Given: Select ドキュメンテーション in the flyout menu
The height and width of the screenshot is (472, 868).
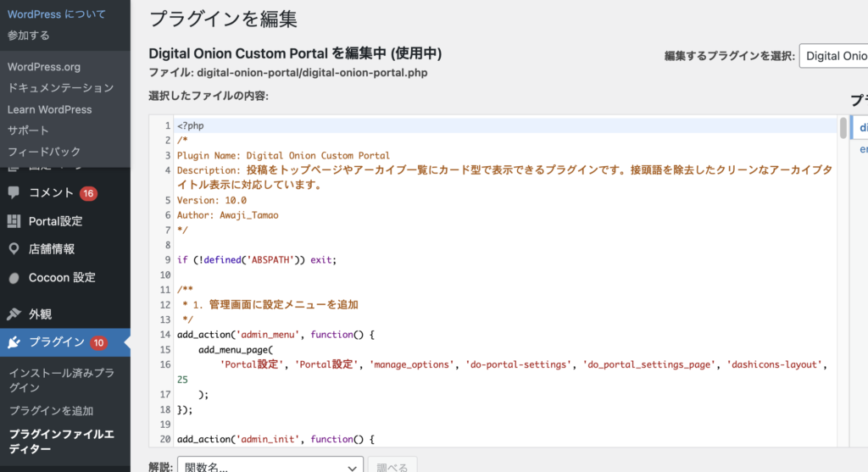Looking at the screenshot, I should coord(60,88).
